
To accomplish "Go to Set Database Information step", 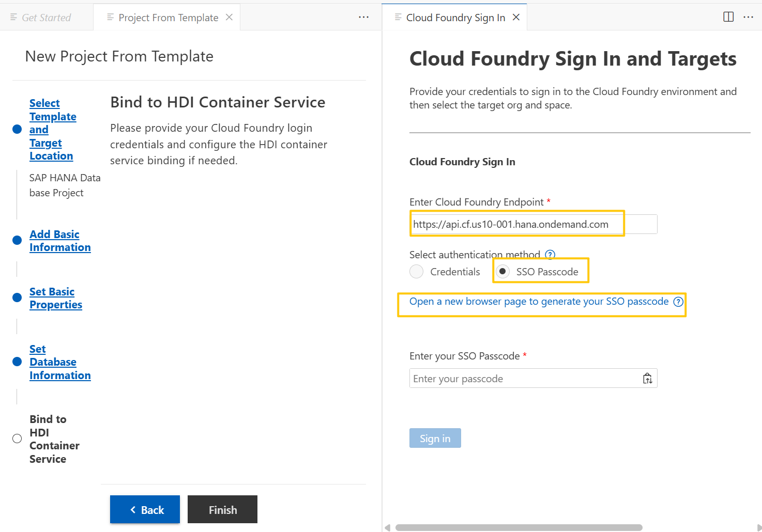I will pyautogui.click(x=60, y=362).
